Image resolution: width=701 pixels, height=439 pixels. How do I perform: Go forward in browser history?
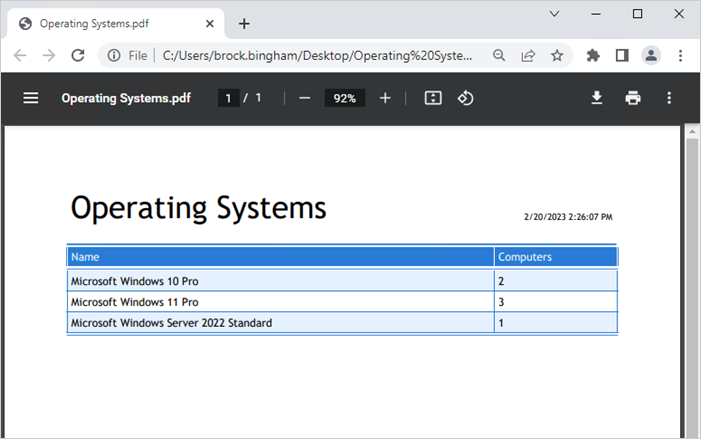click(49, 55)
